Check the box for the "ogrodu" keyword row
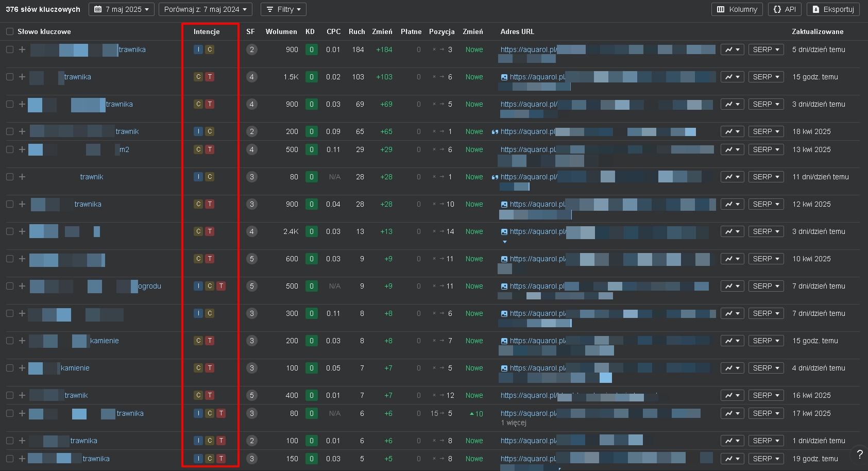The width and height of the screenshot is (868, 471). click(10, 286)
